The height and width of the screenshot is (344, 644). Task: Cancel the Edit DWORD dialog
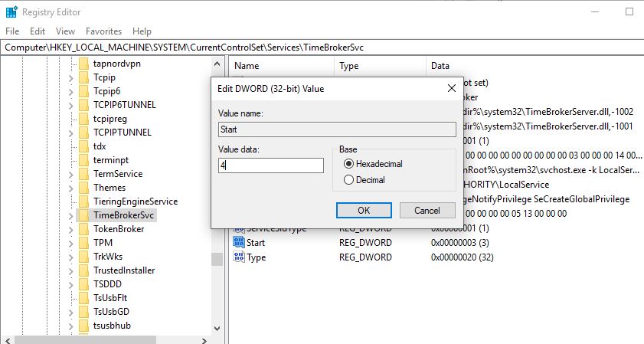[x=427, y=210]
